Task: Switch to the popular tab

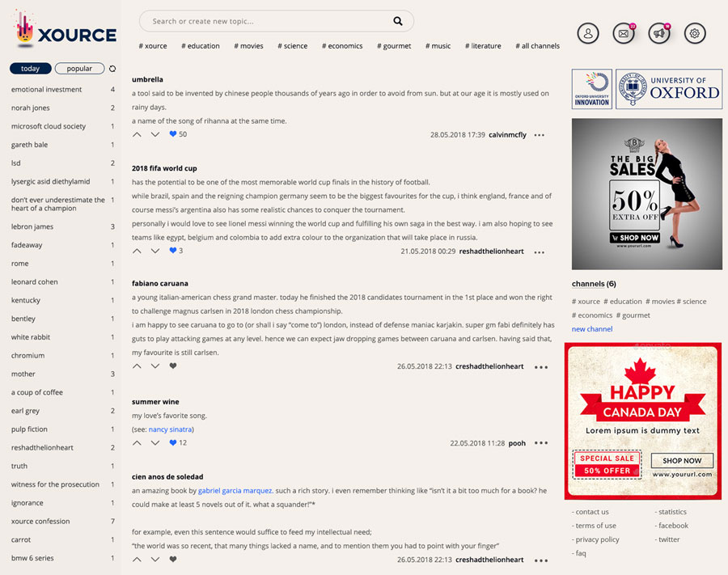Action: (x=79, y=69)
